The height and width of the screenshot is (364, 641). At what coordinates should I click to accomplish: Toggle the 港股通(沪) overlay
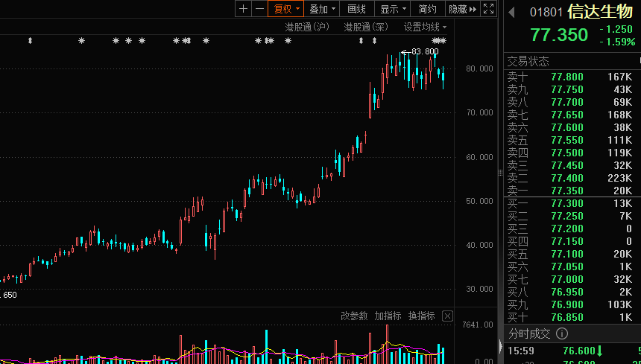point(306,27)
